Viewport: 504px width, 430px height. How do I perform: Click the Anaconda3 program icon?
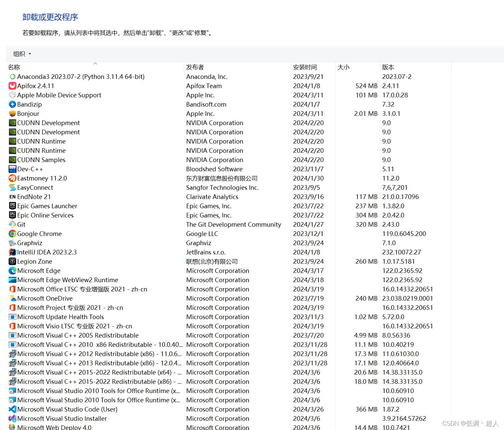13,77
